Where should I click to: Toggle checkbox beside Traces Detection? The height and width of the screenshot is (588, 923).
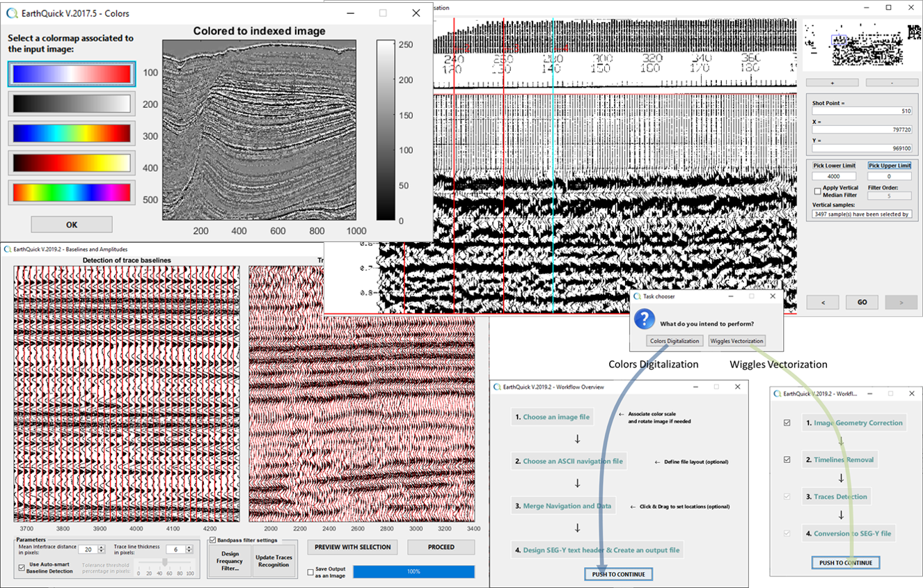787,497
